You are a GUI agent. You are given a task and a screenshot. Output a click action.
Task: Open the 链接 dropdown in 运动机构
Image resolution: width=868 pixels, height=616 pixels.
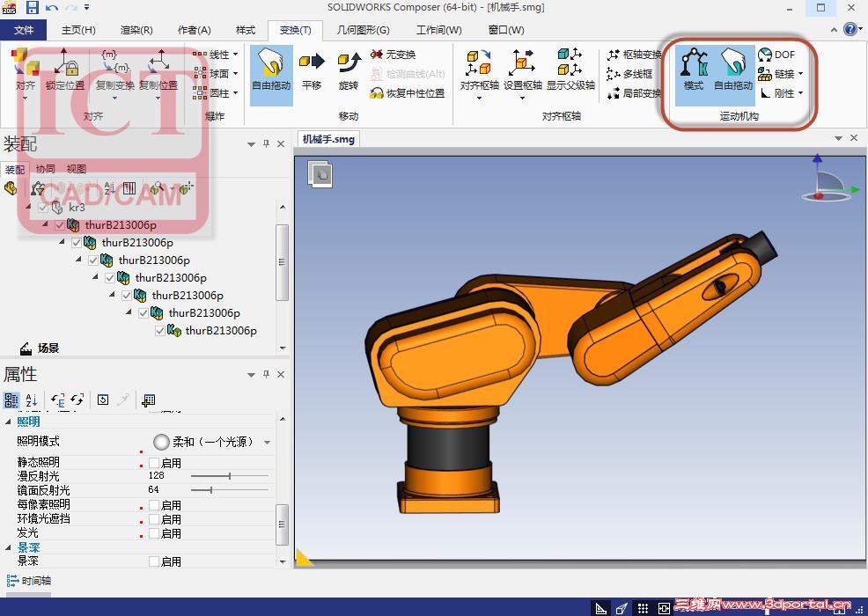[800, 74]
